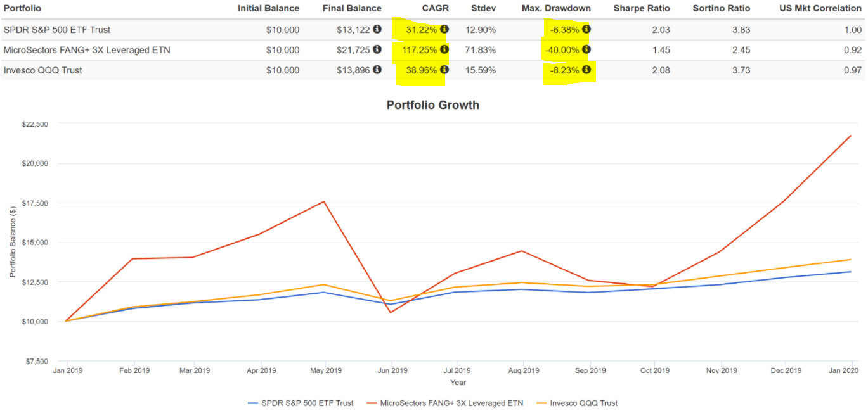Click the Portfolio column header
This screenshot has width=868, height=411.
pos(22,8)
